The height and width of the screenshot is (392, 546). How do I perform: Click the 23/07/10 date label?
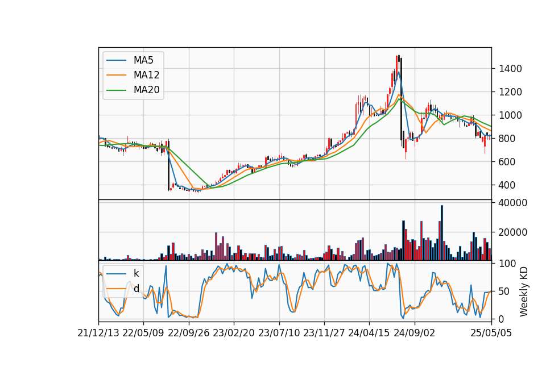(279, 333)
